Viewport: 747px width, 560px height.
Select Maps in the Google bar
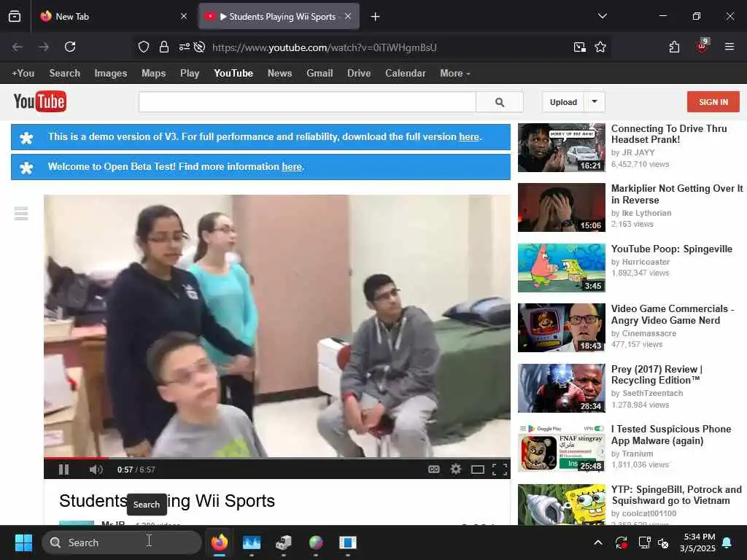[153, 74]
